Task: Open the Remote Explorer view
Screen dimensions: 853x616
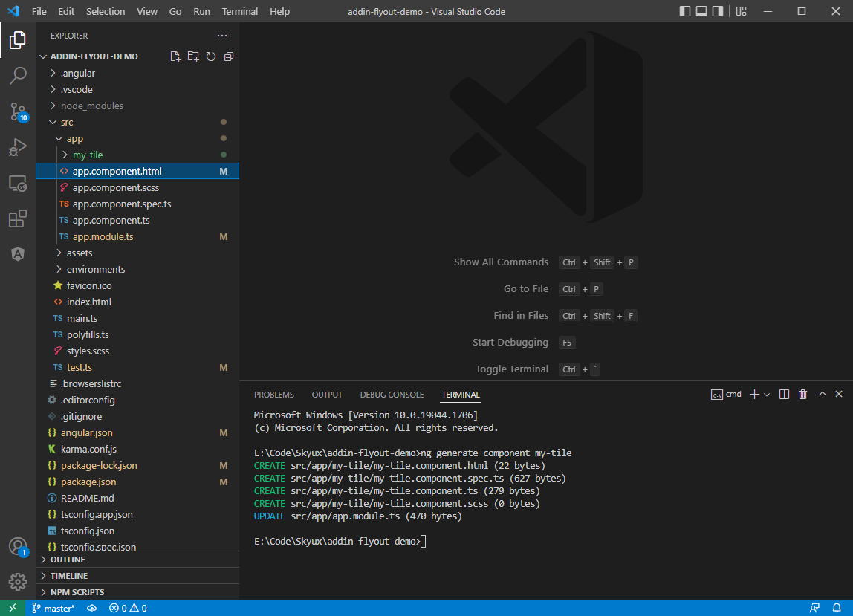Action: [17, 184]
